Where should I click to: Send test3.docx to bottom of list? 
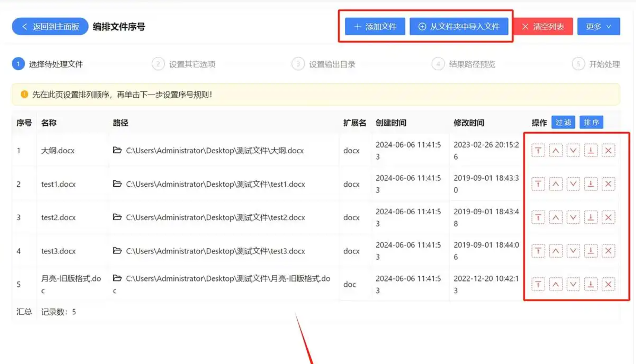tap(591, 251)
